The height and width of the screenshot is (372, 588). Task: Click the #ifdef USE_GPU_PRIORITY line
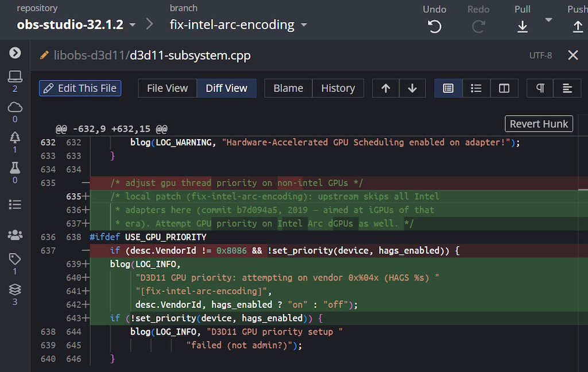(148, 237)
